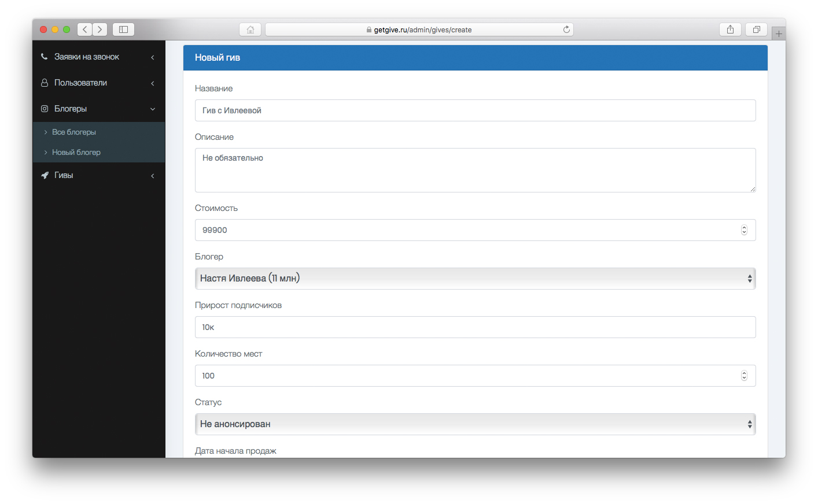Adjust Количество мест with stepper arrows
This screenshot has width=818, height=504.
pos(744,376)
